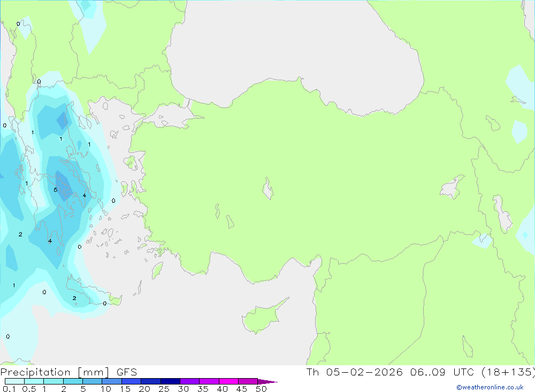Click the 30–35 mm purple legend swatch

click(x=190, y=381)
